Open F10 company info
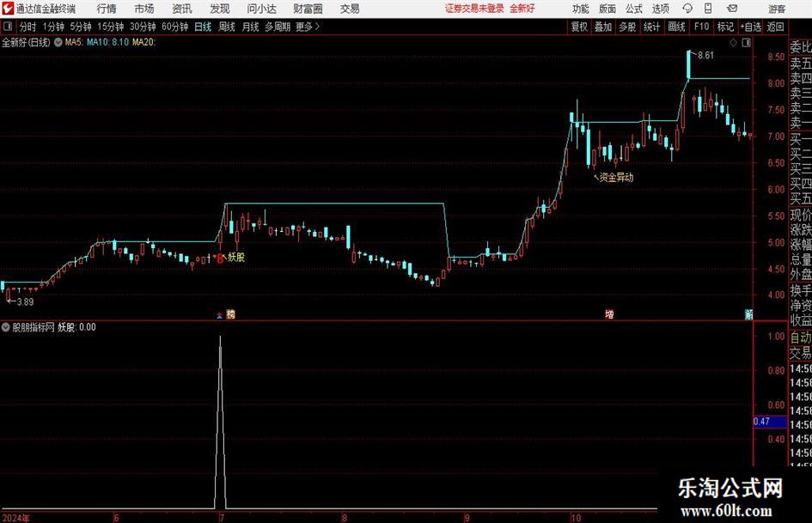 click(x=702, y=27)
